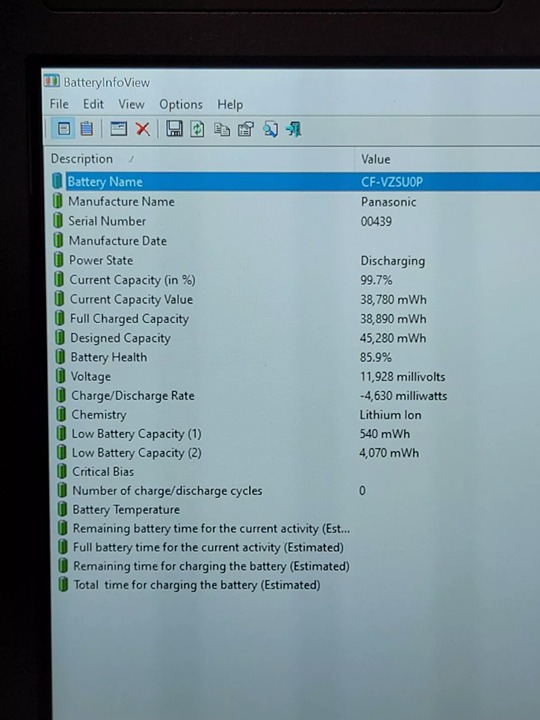Screen dimensions: 540x720
Task: Open the View menu
Action: click(x=131, y=104)
